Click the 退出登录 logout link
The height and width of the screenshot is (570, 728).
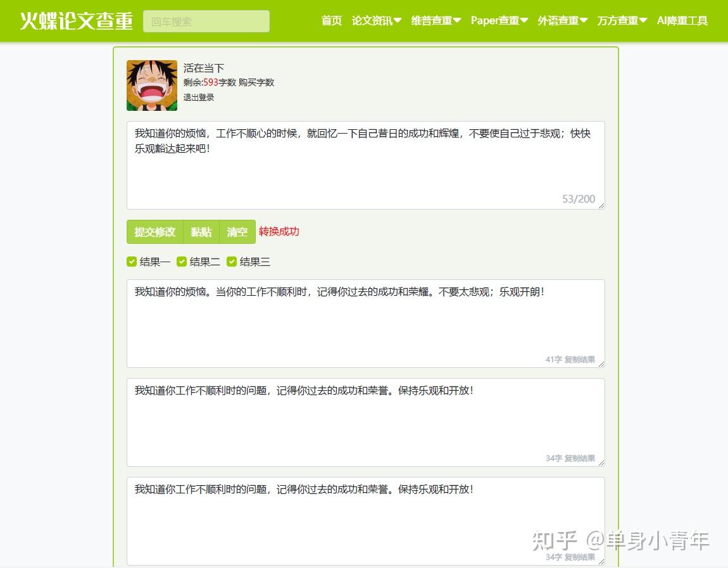[200, 98]
